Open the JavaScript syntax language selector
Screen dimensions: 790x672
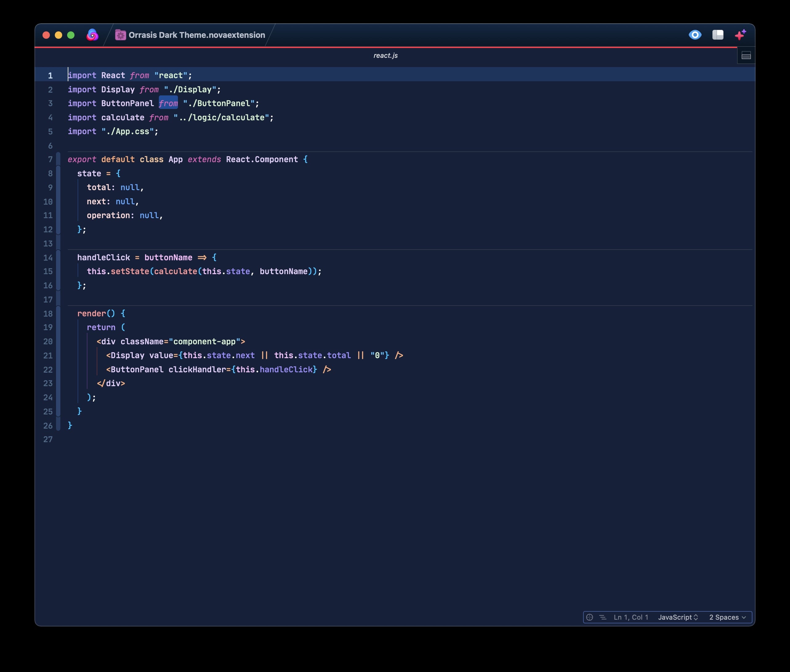pyautogui.click(x=678, y=617)
